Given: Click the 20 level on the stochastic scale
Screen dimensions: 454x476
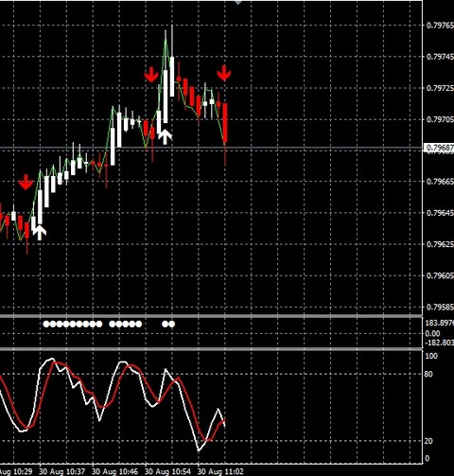Looking at the screenshot, I should pos(428,441).
